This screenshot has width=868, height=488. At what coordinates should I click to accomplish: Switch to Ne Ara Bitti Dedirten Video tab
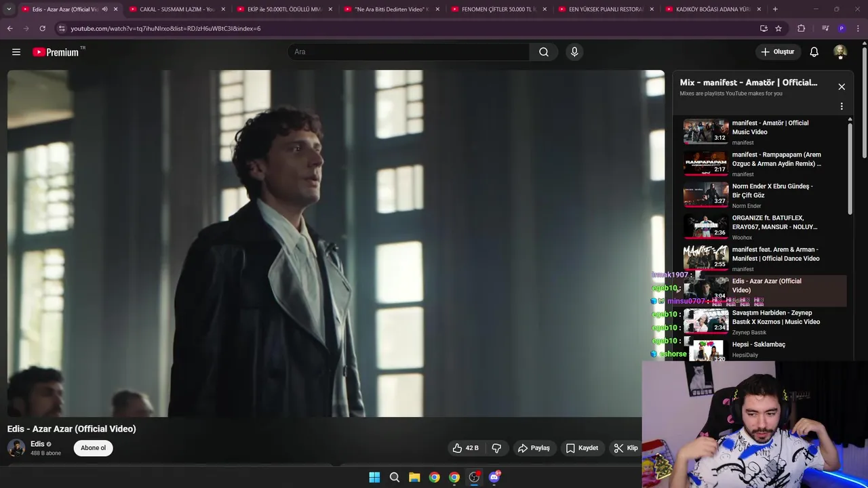coord(391,9)
